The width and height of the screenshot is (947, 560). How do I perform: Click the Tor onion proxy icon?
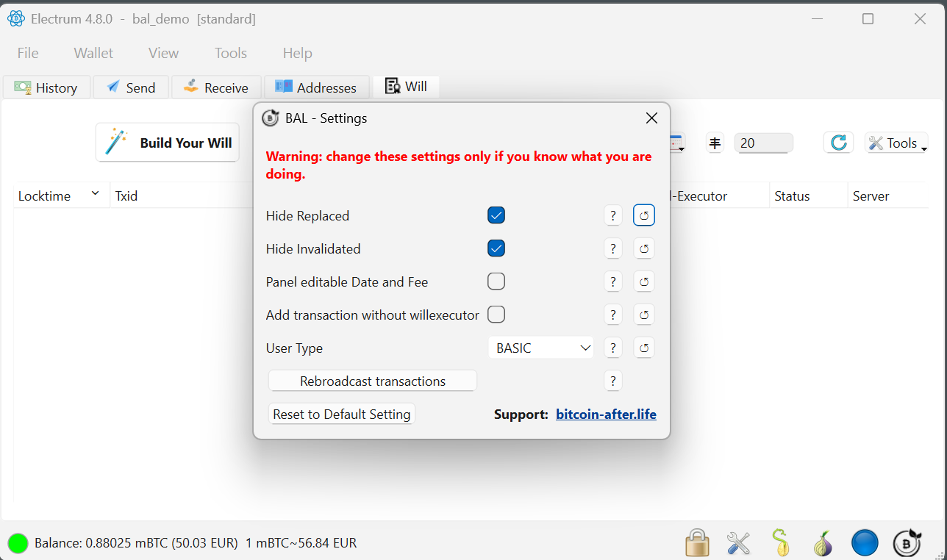823,543
